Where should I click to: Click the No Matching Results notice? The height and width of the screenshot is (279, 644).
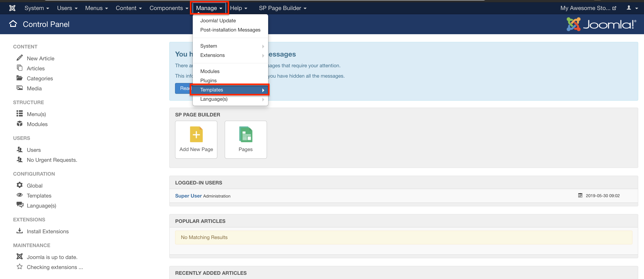click(404, 237)
